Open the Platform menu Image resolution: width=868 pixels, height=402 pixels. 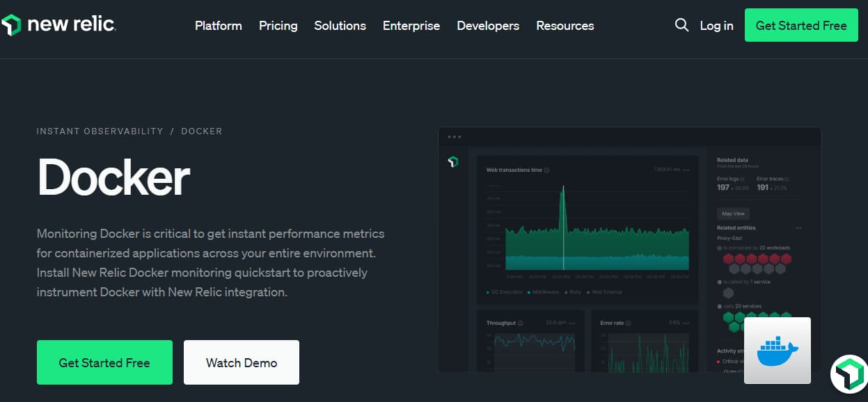point(219,26)
